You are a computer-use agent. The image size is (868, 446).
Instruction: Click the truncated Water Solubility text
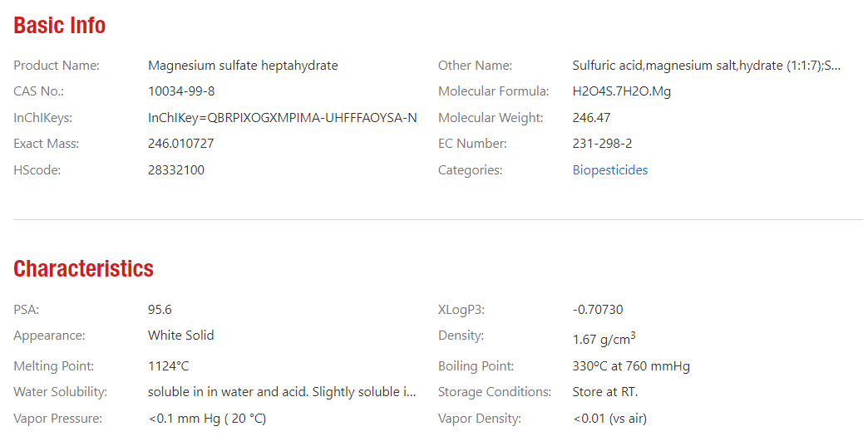coord(282,392)
